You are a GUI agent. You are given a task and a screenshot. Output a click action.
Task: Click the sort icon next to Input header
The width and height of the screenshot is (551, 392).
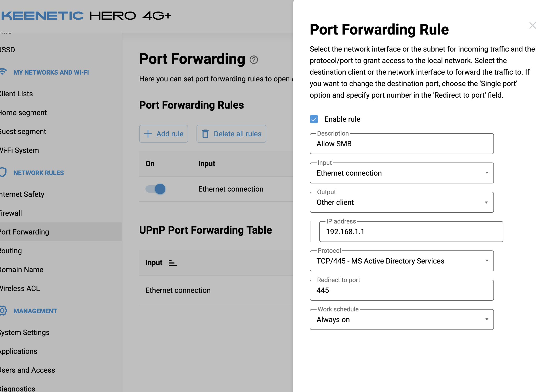[173, 263]
